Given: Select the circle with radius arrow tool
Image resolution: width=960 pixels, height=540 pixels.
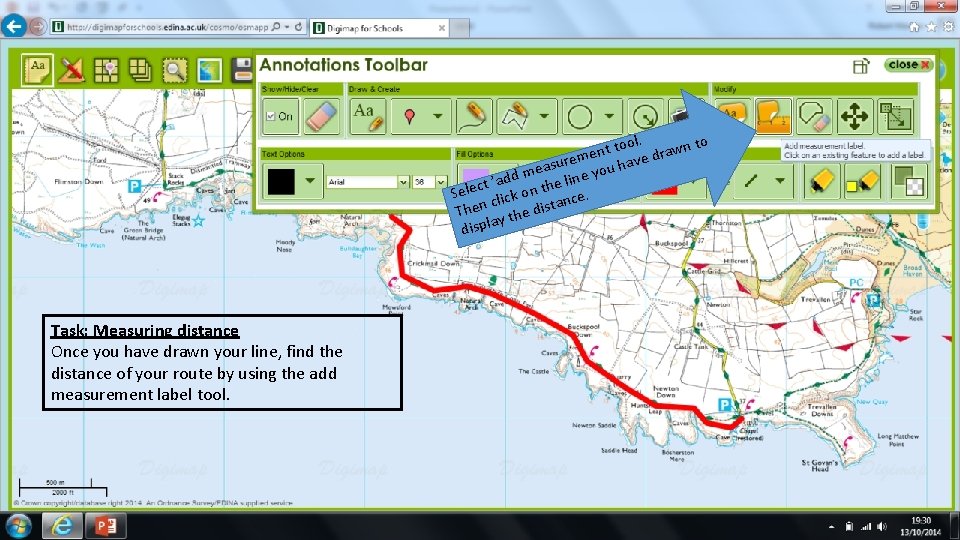Looking at the screenshot, I should click(645, 116).
